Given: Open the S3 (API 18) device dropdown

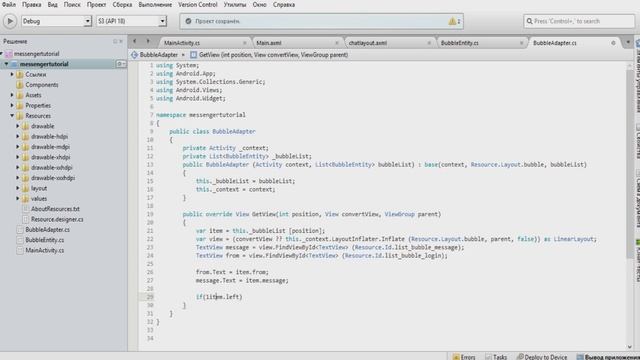Looking at the screenshot, I should click(x=131, y=21).
